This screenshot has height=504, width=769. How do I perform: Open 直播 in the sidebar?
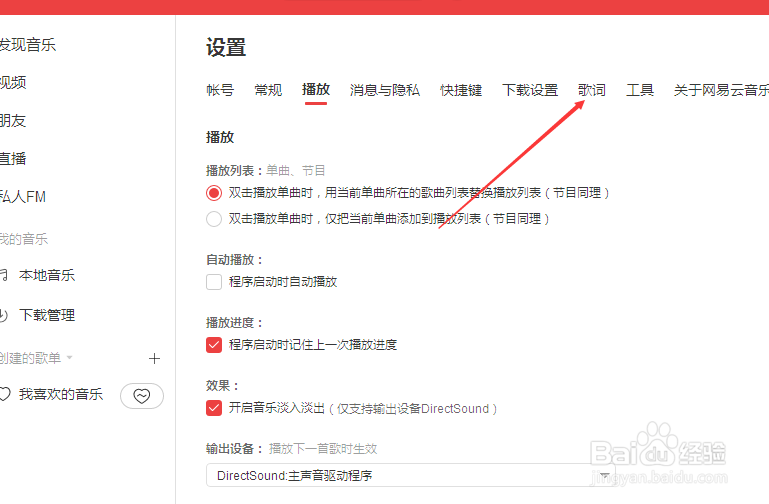point(13,159)
